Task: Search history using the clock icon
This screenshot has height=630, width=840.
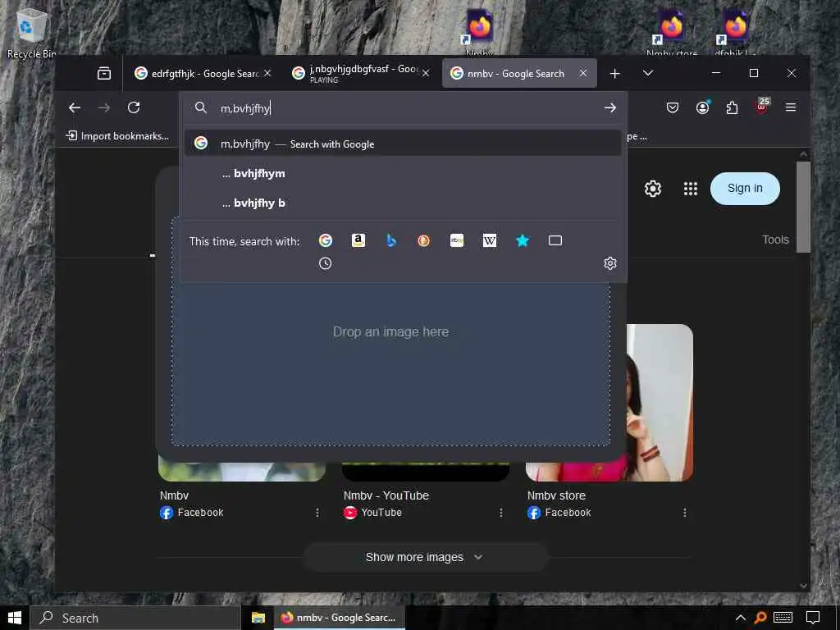Action: [x=325, y=263]
